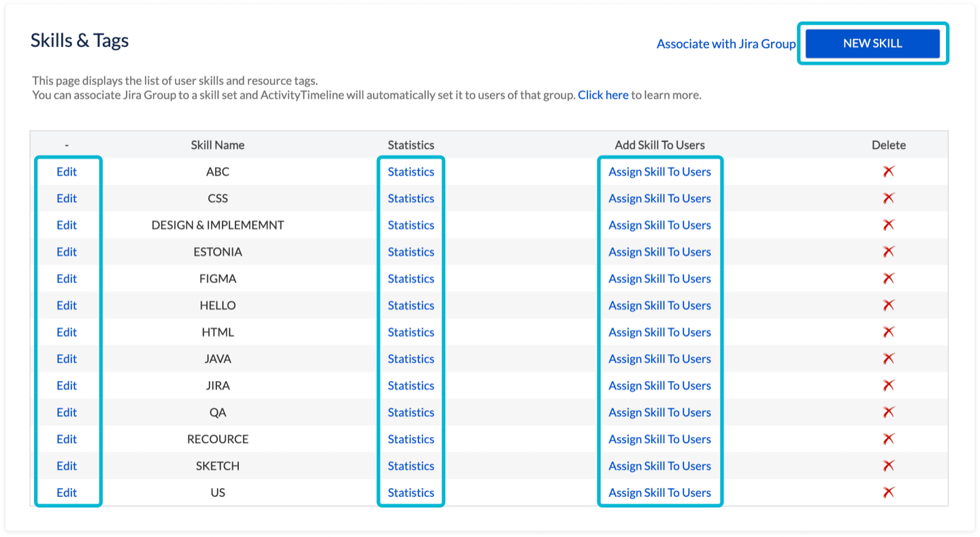Delete the HELLO skill red X

(888, 305)
